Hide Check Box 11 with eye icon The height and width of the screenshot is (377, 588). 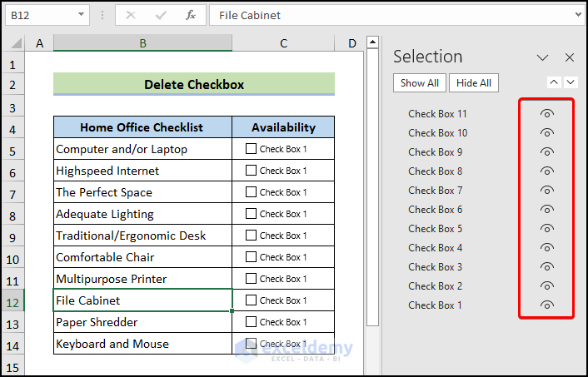click(x=547, y=114)
